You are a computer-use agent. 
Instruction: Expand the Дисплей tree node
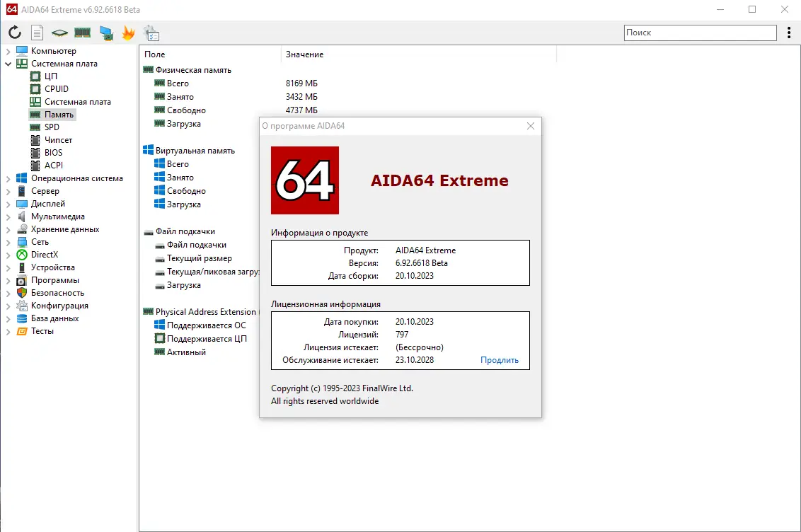[x=8, y=204]
